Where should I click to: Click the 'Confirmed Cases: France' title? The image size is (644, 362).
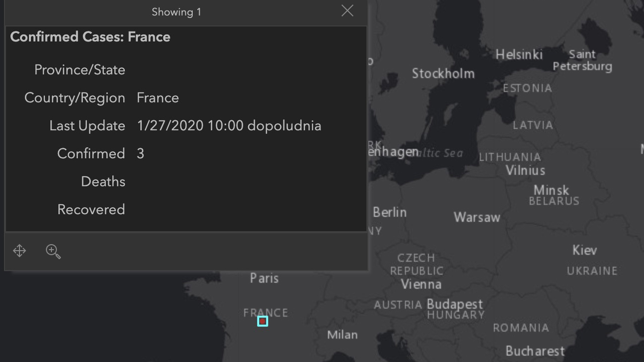point(90,37)
